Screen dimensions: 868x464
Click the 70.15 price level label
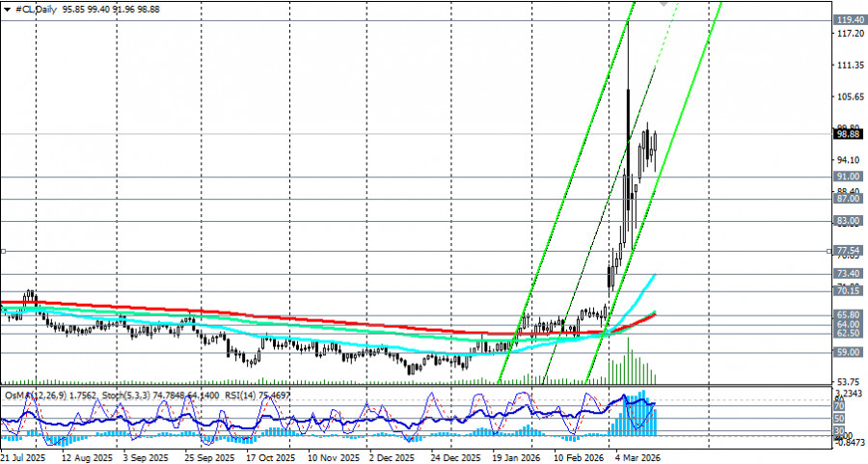849,290
